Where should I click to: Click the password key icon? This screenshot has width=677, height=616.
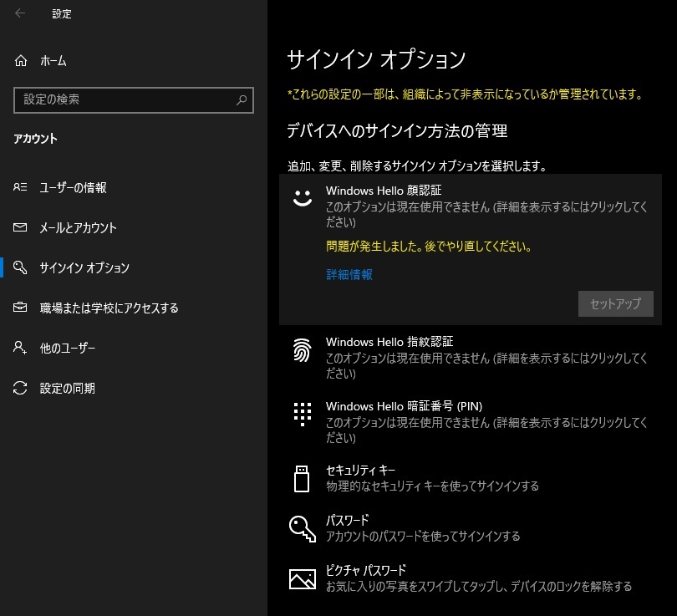click(303, 529)
